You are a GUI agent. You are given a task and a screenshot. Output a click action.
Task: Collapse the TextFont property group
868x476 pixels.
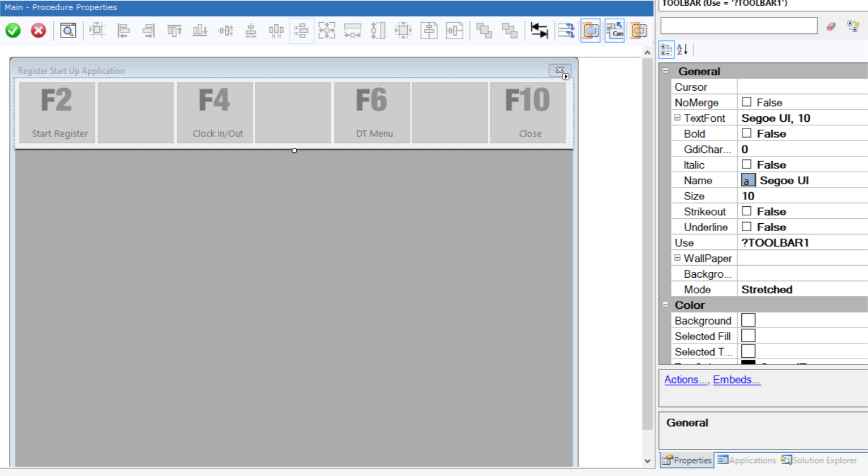click(x=677, y=118)
